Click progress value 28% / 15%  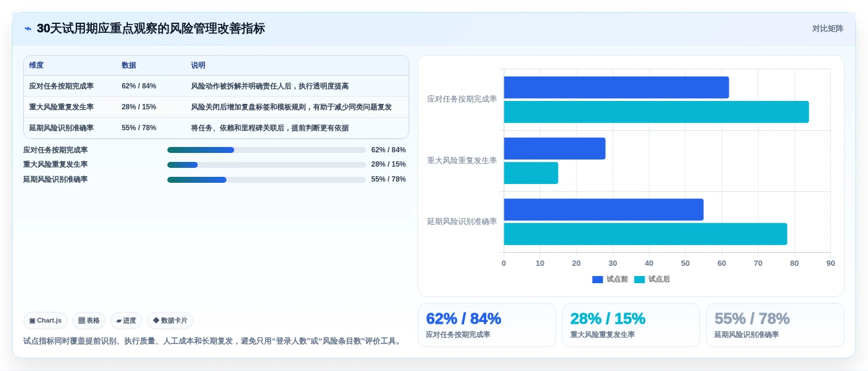point(388,164)
